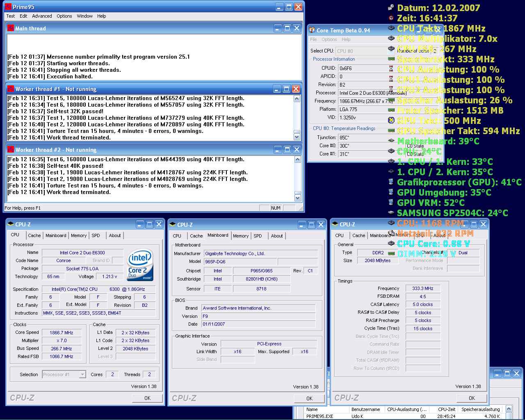Open the Options menu in Core Temp

click(x=329, y=39)
